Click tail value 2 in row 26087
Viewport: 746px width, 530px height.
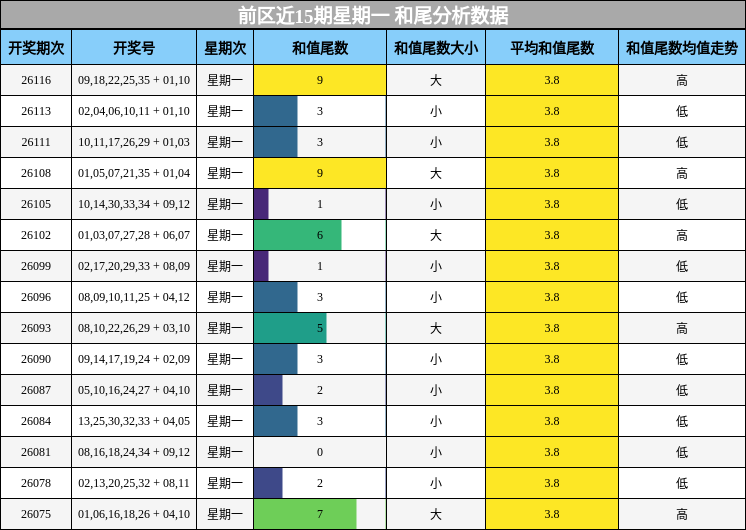(x=320, y=390)
